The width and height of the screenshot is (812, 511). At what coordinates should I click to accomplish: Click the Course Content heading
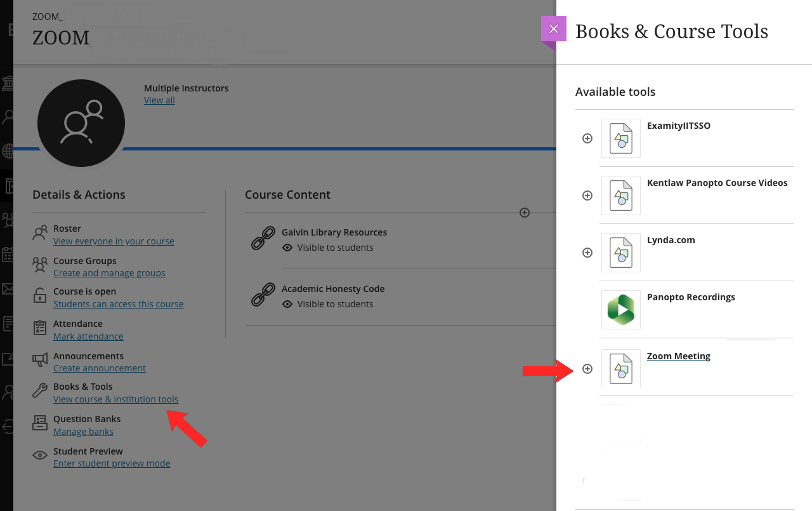(287, 195)
